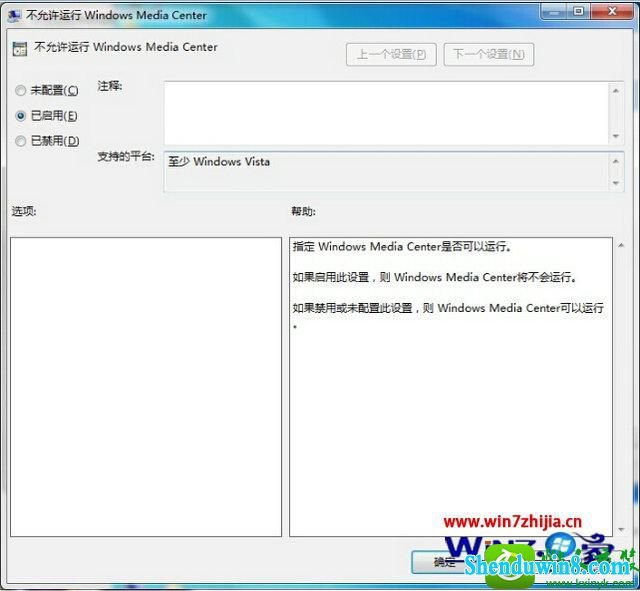Image resolution: width=640 pixels, height=591 pixels.
Task: Click up arrow in 支持的平台 box scrollbar
Action: coord(616,162)
